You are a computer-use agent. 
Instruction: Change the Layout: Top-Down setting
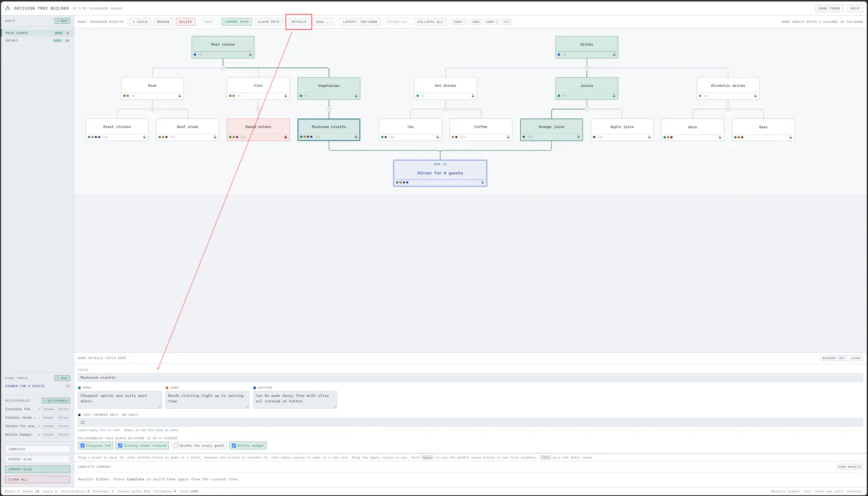click(360, 22)
